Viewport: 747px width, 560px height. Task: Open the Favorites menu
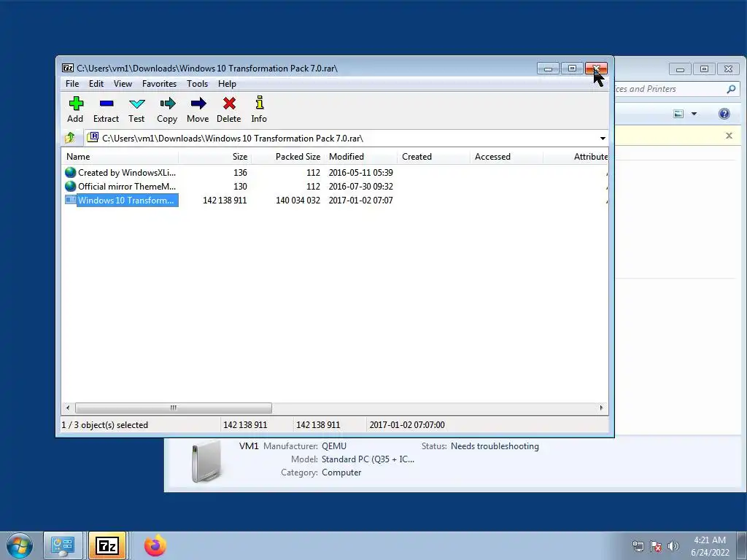pyautogui.click(x=160, y=84)
